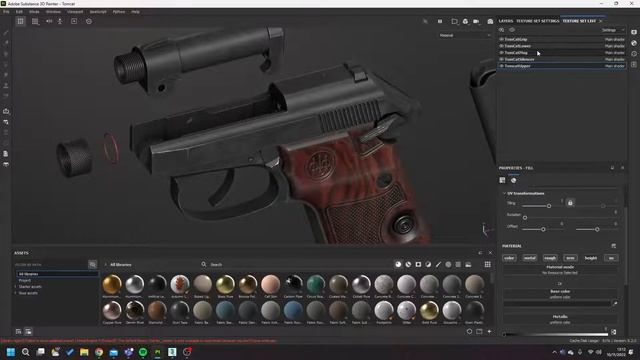Expand Your assets in Assets tree

[16, 293]
